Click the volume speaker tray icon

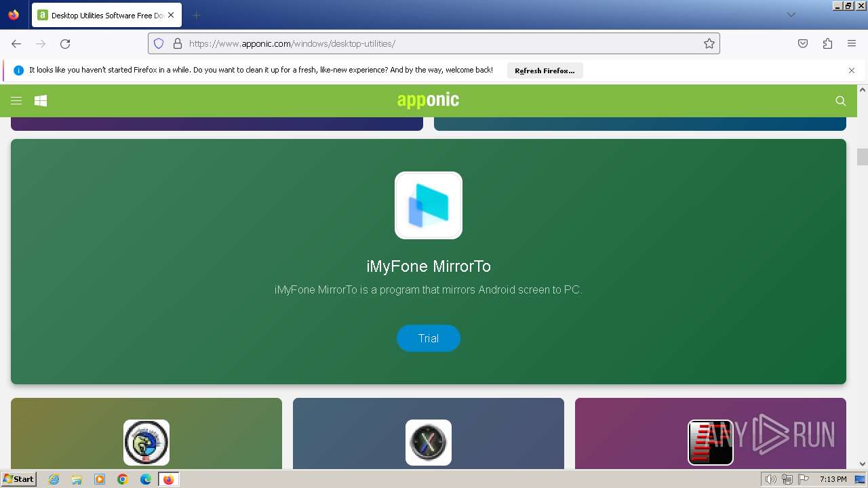pos(771,479)
